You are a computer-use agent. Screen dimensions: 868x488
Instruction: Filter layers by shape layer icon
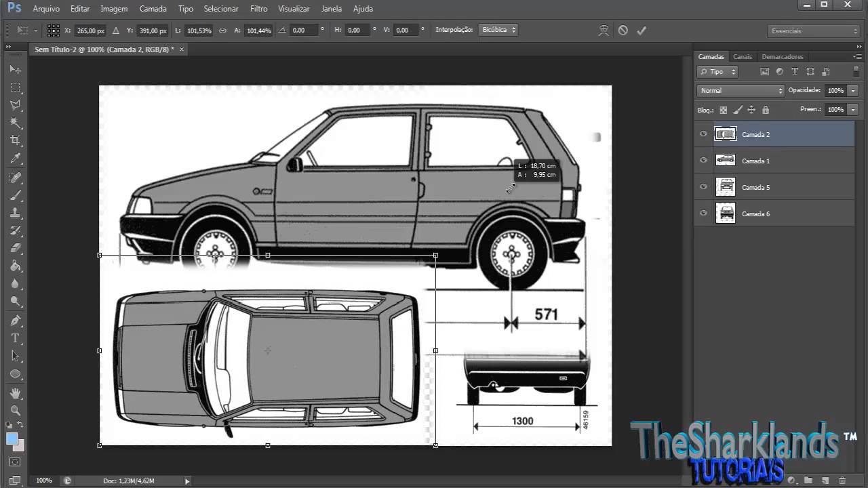coord(810,71)
